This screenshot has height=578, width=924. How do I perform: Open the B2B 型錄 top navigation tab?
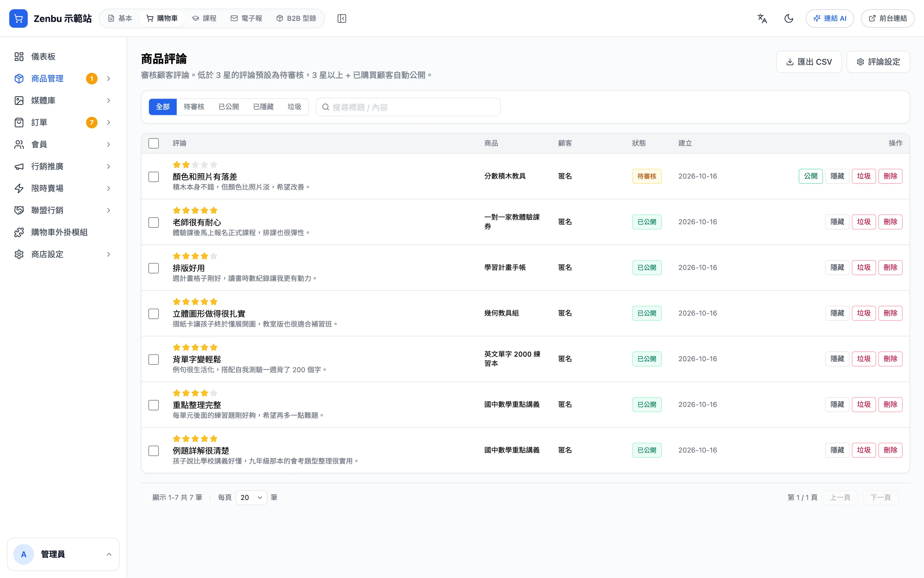coord(296,18)
